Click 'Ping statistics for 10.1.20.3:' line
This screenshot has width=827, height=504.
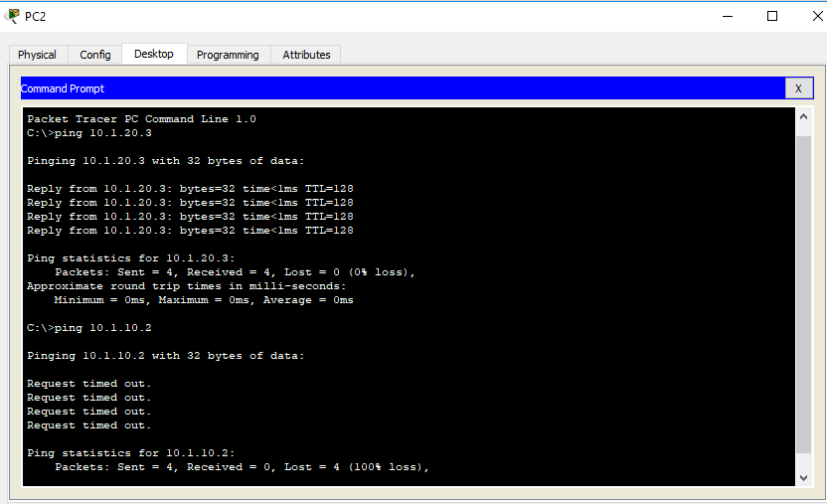click(x=131, y=258)
